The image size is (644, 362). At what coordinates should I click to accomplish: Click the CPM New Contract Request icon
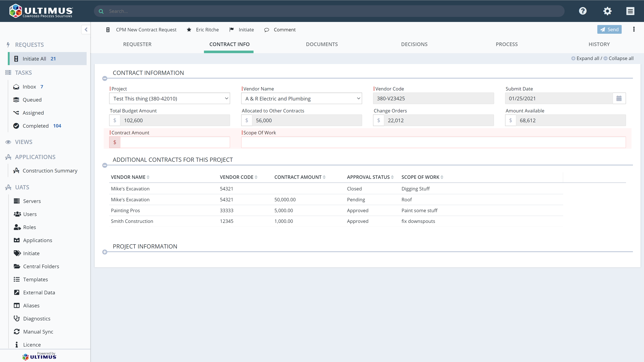point(108,30)
